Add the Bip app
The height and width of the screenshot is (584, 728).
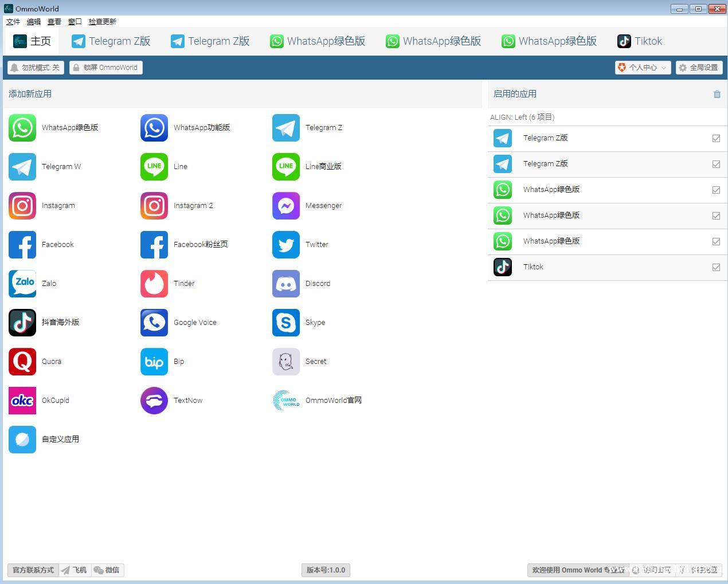pos(154,362)
